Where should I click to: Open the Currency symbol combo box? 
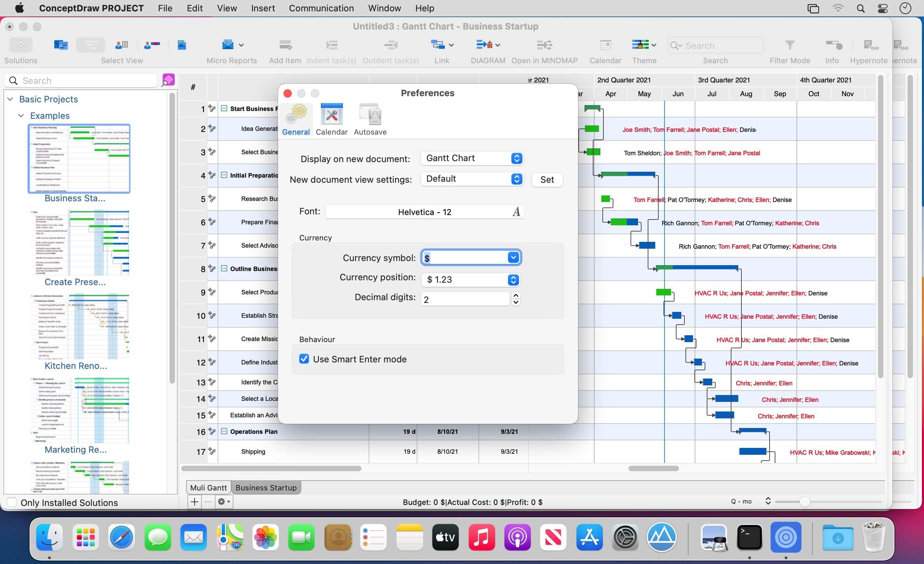pos(513,258)
